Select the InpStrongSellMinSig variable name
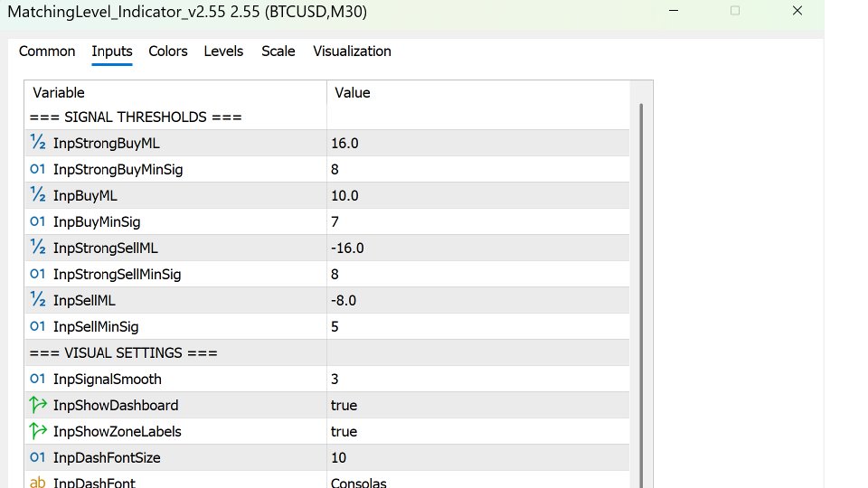The height and width of the screenshot is (488, 868). pos(117,274)
